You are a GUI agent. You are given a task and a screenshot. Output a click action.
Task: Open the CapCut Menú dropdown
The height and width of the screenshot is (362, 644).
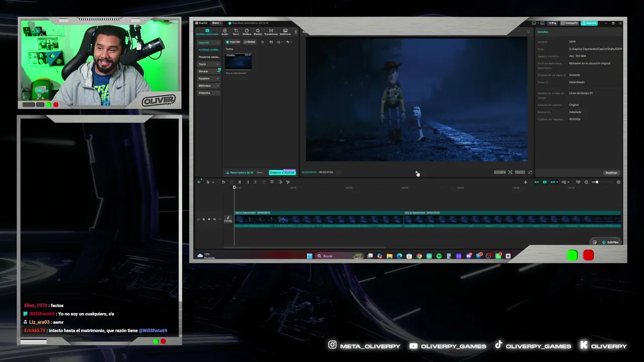pos(216,23)
